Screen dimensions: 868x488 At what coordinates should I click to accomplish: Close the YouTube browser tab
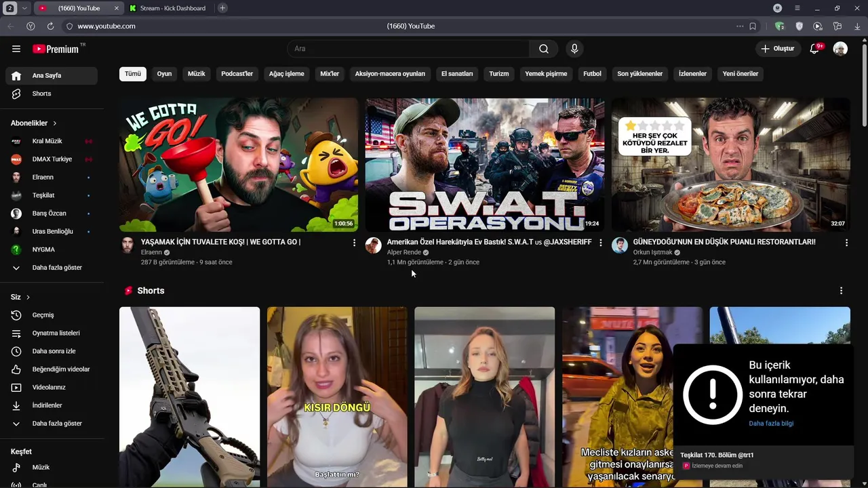[117, 8]
